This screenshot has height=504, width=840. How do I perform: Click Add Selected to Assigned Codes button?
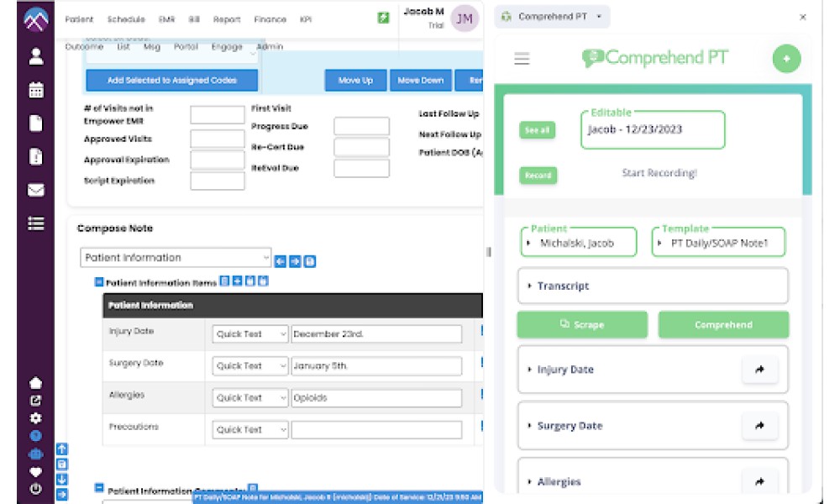172,81
